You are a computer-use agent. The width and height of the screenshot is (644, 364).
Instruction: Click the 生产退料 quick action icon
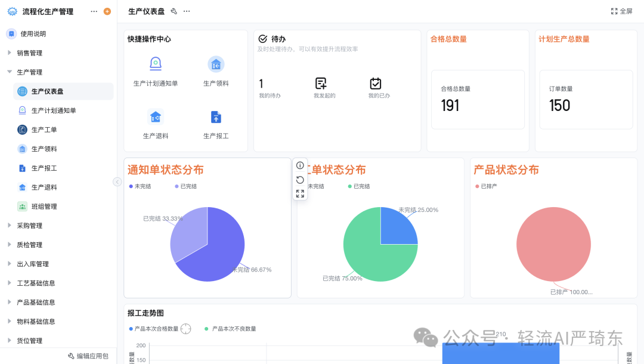[x=155, y=118]
